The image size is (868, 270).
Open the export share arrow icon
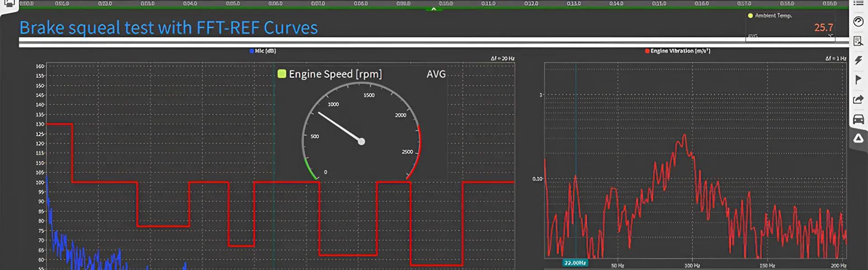[858, 99]
